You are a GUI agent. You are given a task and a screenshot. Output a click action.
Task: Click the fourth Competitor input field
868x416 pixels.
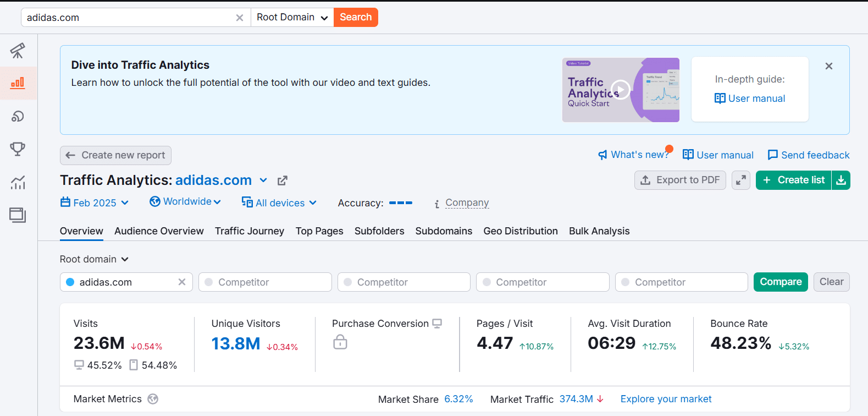click(x=682, y=282)
